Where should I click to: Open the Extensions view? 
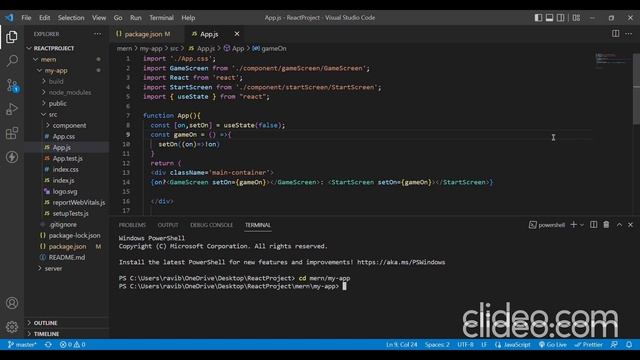pyautogui.click(x=12, y=133)
